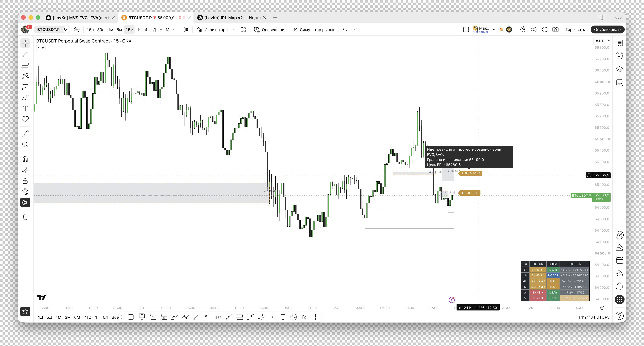
Task: Select the trend line drawing tool
Action: pyautogui.click(x=25, y=54)
